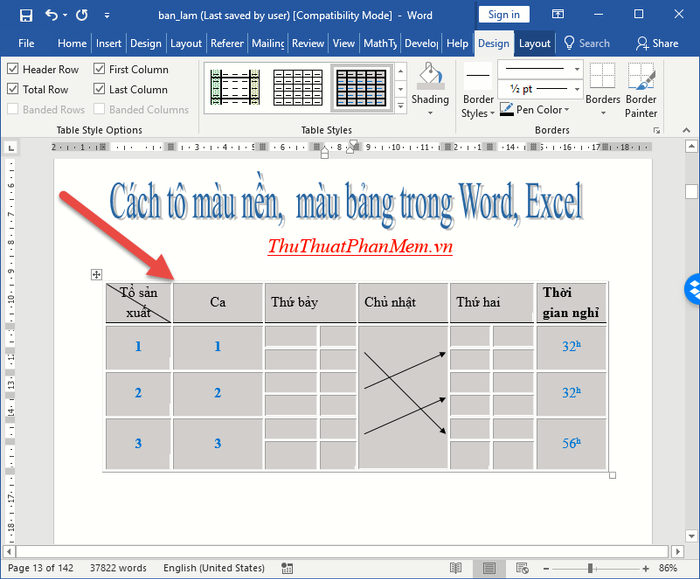Screen dimensions: 700x579
Task: Click the table resize handle square
Action: point(612,475)
